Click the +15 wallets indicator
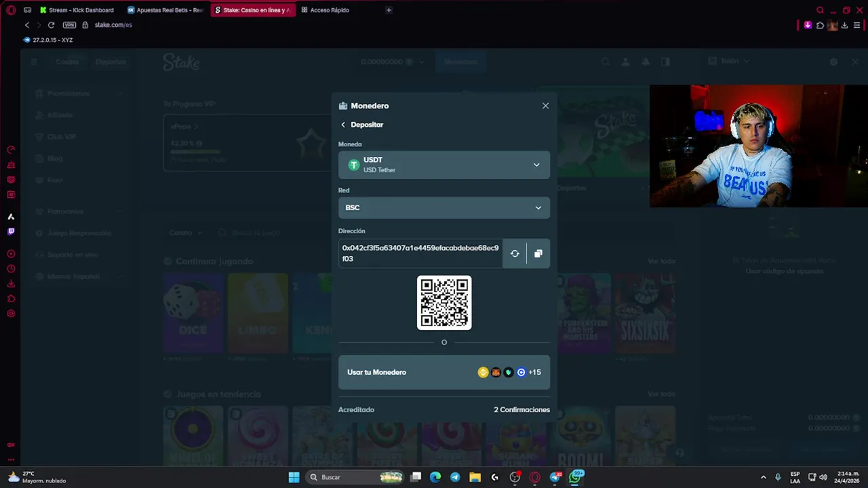Viewport: 868px width, 488px height. pos(534,372)
